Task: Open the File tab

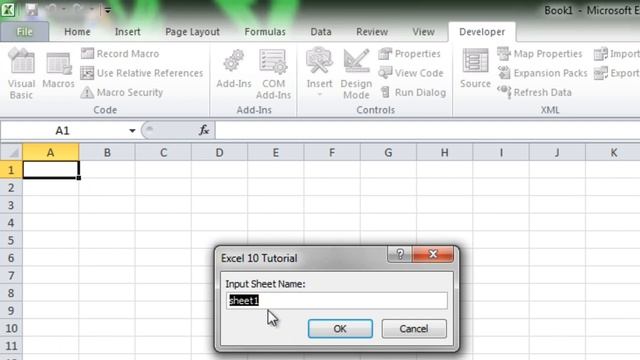Action: point(24,32)
